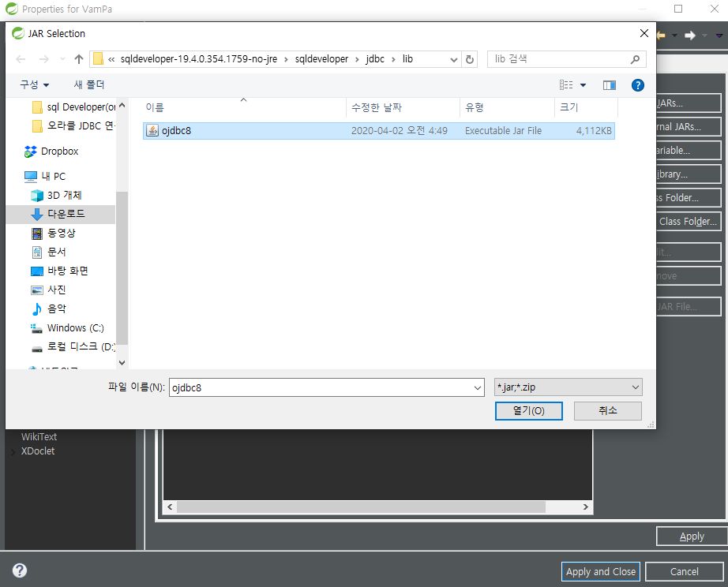Expand the file name history dropdown
This screenshot has height=587, width=728.
[x=478, y=388]
